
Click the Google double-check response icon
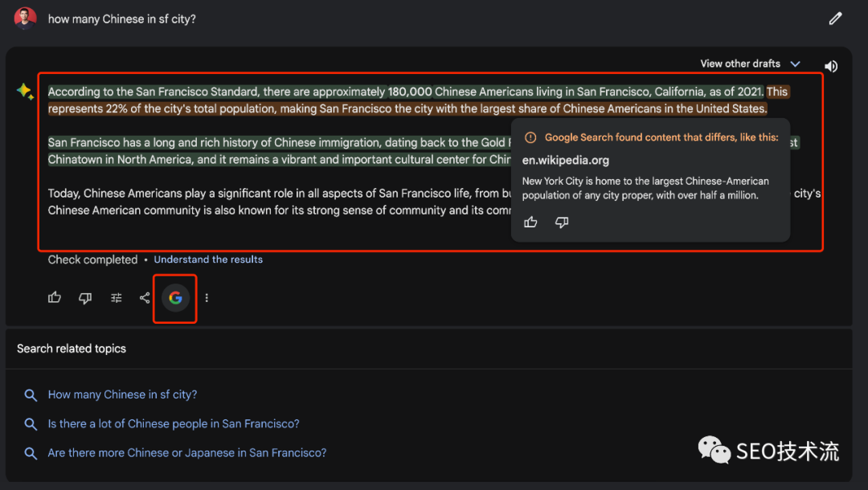[x=175, y=298]
